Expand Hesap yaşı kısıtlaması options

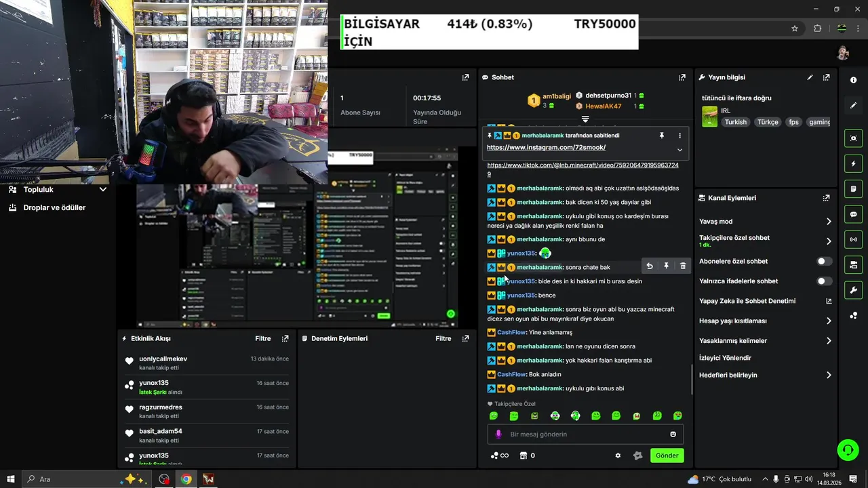tap(829, 321)
